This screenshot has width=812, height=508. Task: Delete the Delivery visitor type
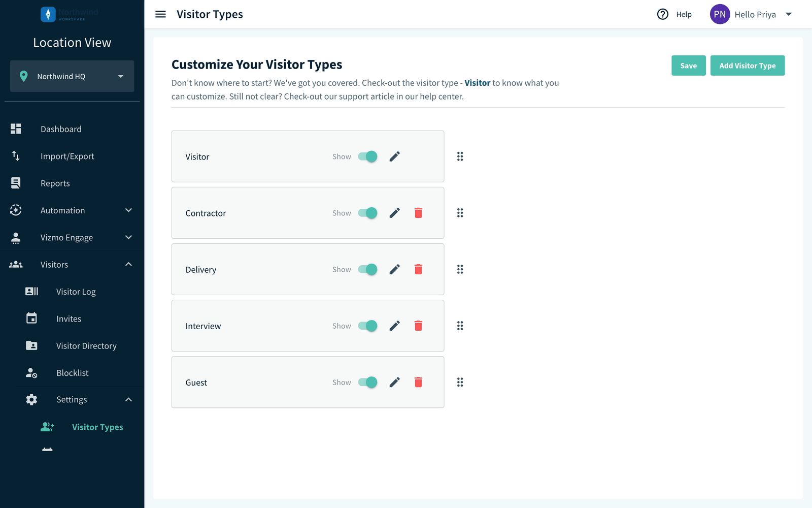click(418, 269)
